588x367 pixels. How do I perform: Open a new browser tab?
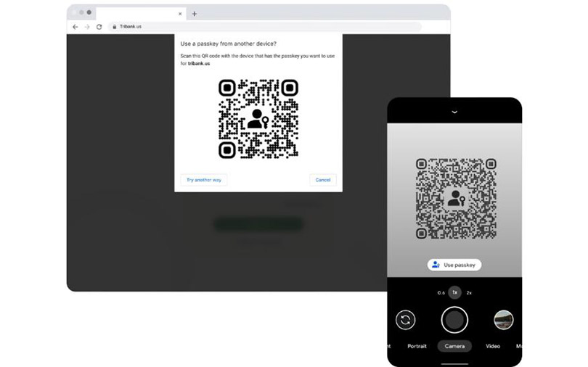pyautogui.click(x=195, y=14)
